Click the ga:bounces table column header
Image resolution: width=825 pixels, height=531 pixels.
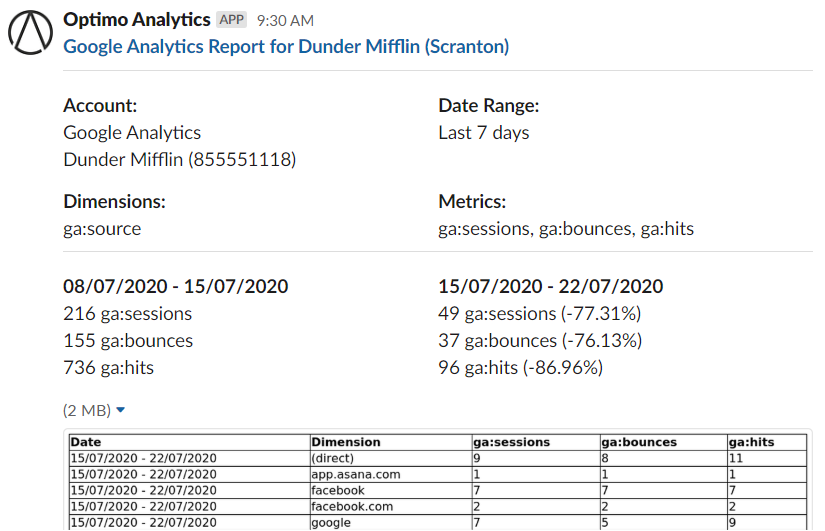coord(664,442)
